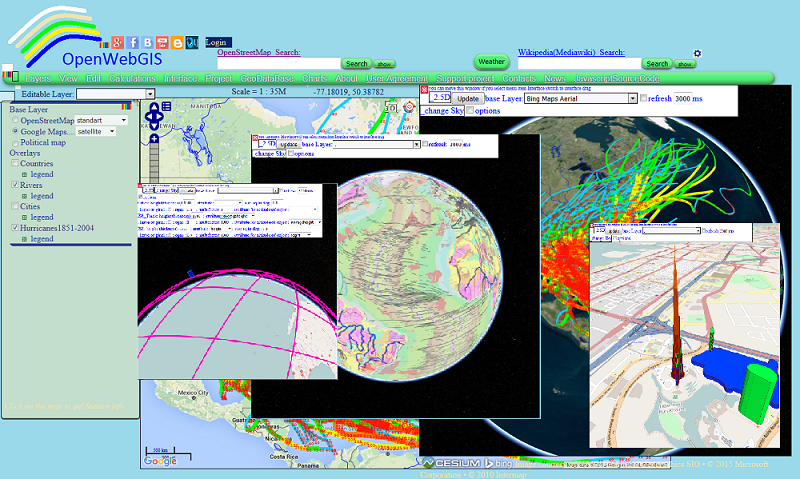Click the Facebook share icon

(133, 42)
